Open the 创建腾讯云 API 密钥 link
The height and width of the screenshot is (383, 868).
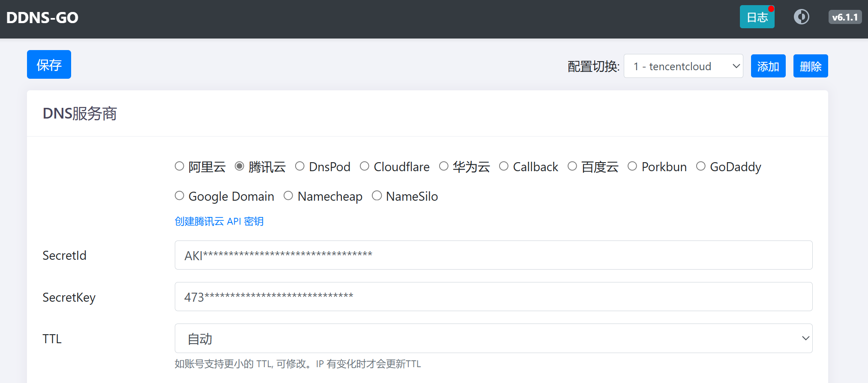tap(219, 221)
